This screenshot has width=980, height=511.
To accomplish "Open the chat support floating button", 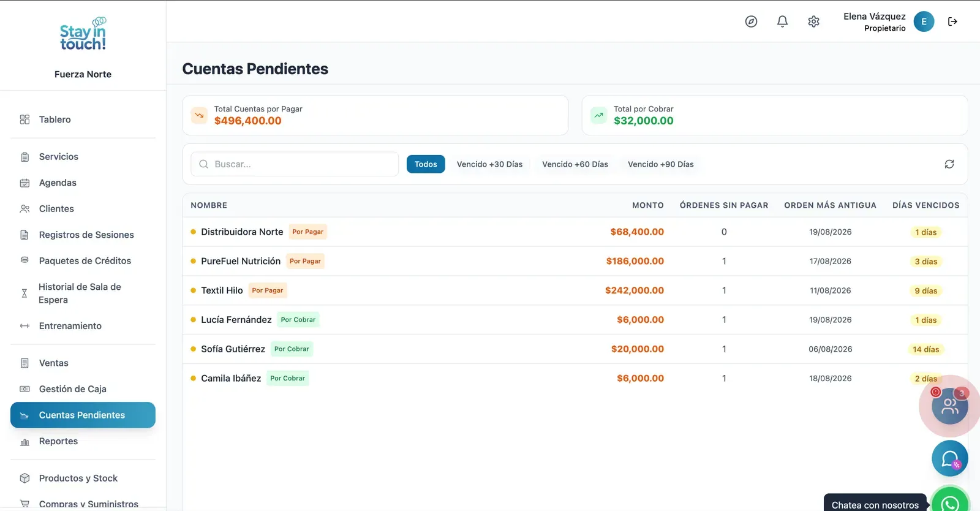I will pos(949,458).
